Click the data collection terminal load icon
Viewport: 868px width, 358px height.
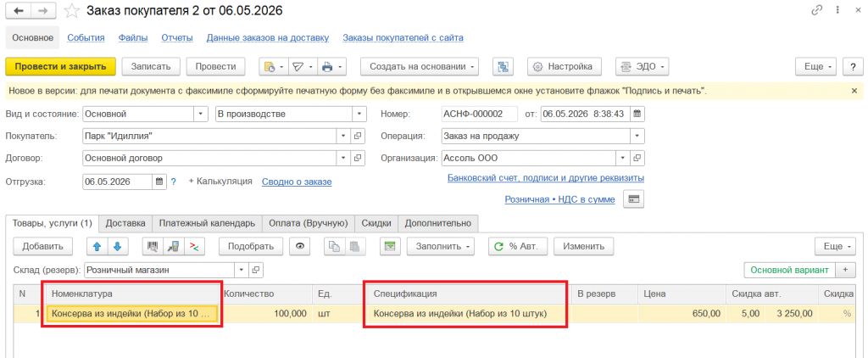(172, 247)
